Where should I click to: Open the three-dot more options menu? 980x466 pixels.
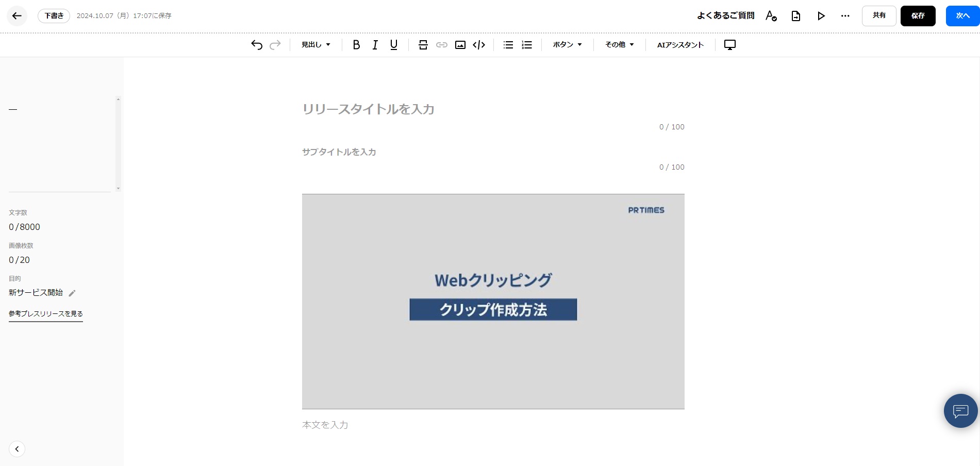845,16
